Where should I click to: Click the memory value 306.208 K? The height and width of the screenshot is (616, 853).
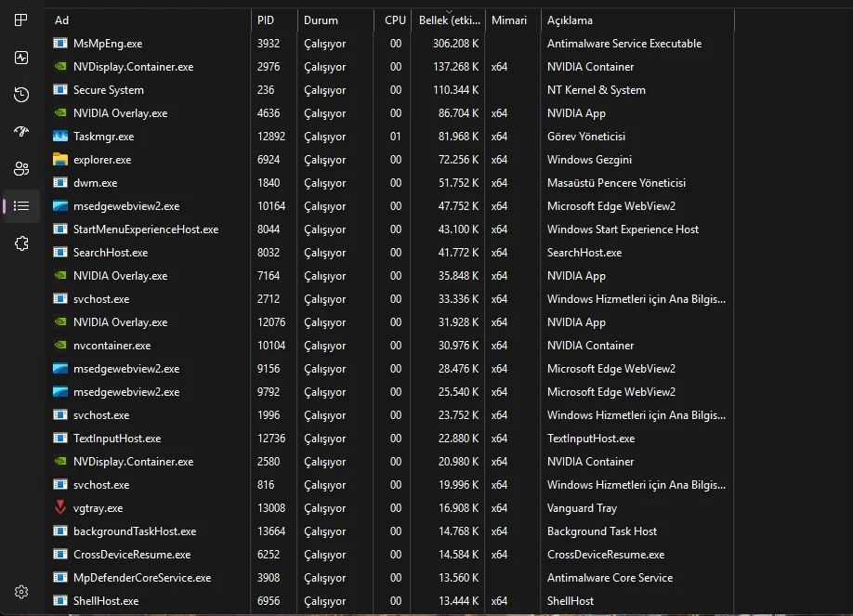(456, 43)
